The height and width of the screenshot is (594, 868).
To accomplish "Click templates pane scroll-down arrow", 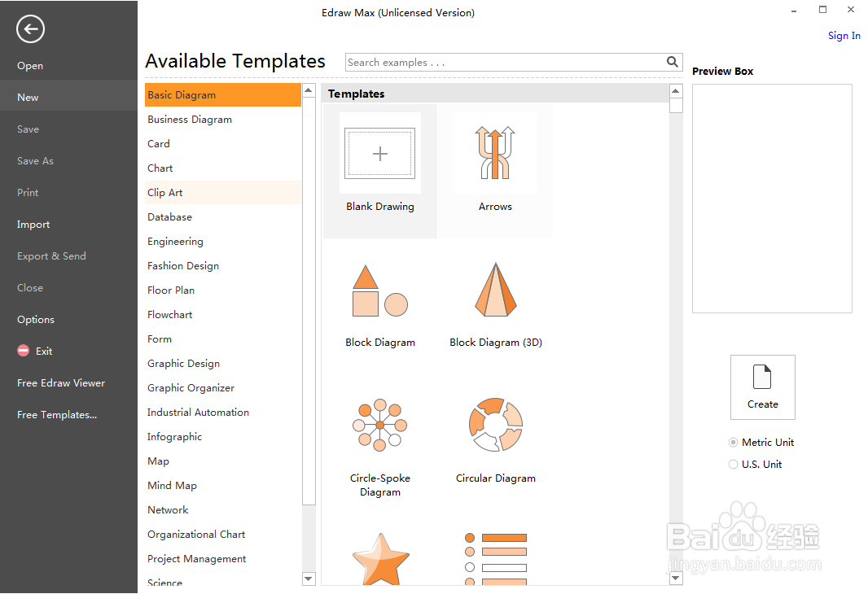I will (x=676, y=579).
